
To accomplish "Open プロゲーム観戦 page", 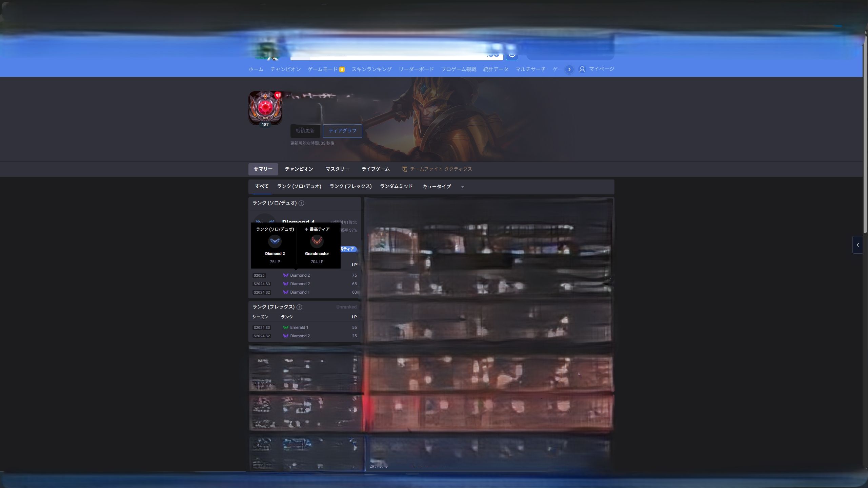I will click(459, 69).
